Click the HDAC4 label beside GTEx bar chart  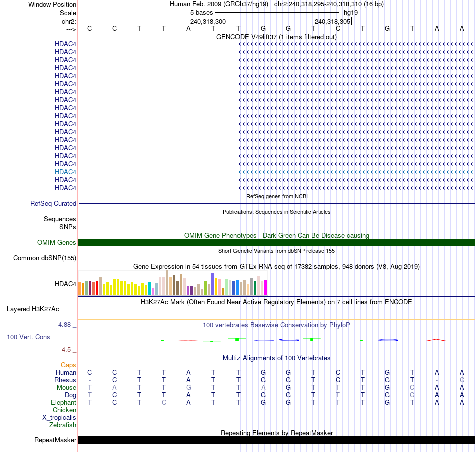pyautogui.click(x=65, y=284)
